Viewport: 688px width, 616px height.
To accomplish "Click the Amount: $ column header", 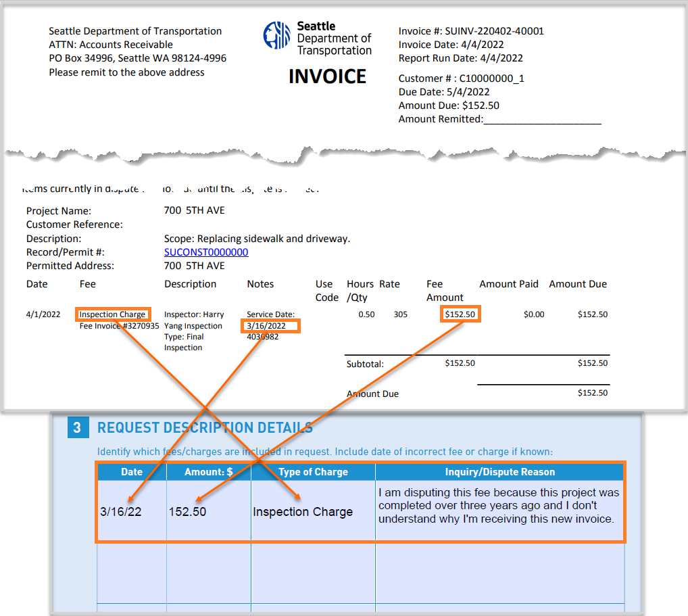I will pos(208,472).
